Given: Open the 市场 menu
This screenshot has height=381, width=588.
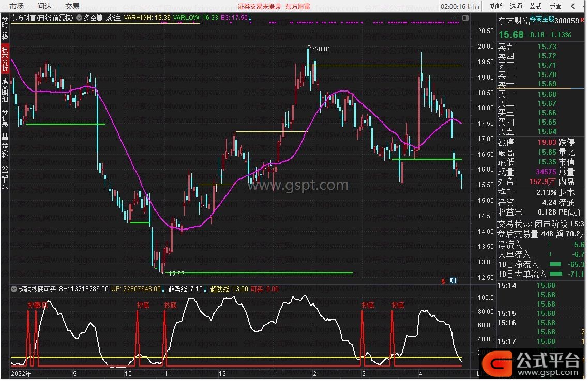Looking at the screenshot, I should (17, 6).
